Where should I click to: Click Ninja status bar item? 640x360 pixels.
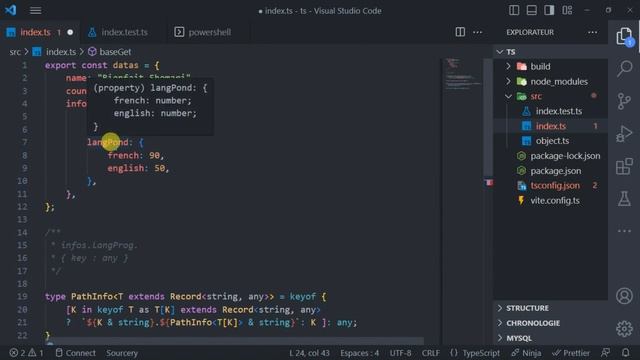pyautogui.click(x=526, y=353)
